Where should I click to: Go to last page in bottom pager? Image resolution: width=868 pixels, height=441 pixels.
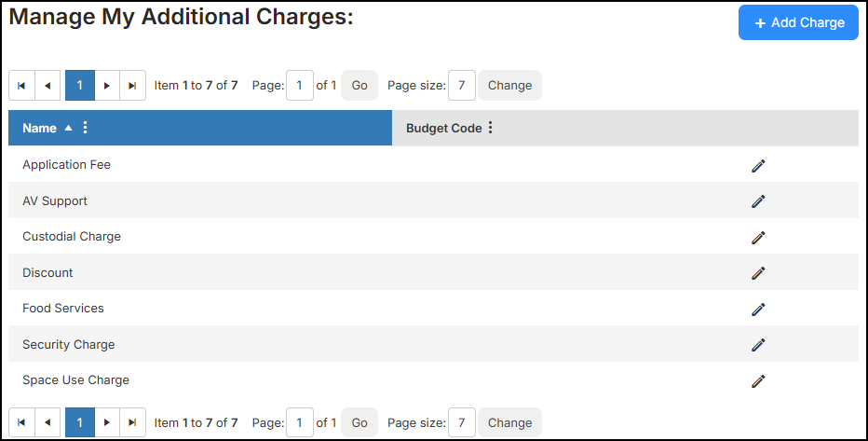click(132, 422)
